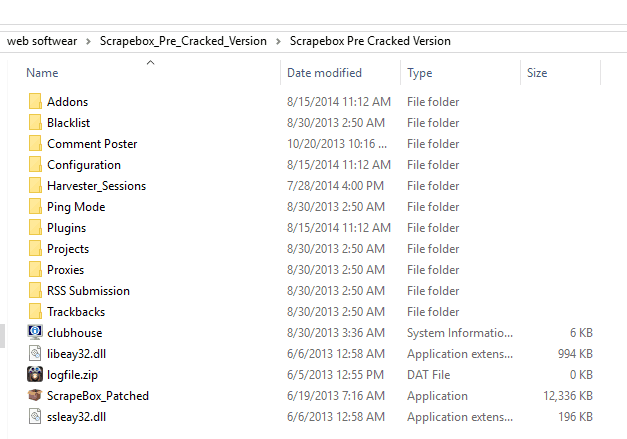
Task: Expand the arrow after 'web softwear' breadcrumb
Action: 88,41
